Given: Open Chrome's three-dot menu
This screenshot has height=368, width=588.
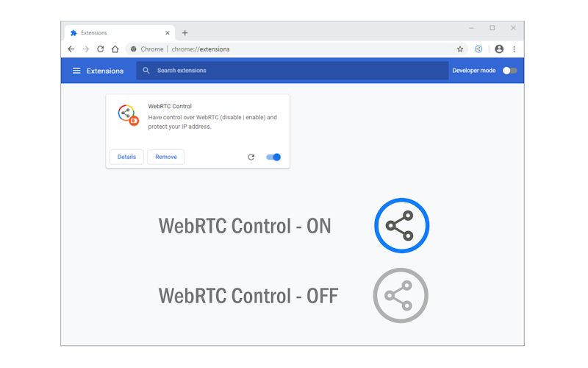Looking at the screenshot, I should [514, 49].
